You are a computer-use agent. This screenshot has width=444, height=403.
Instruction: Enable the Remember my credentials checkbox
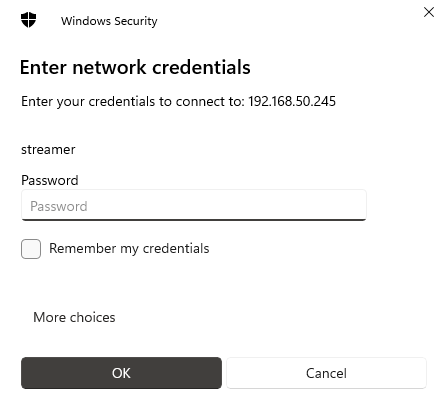[31, 249]
